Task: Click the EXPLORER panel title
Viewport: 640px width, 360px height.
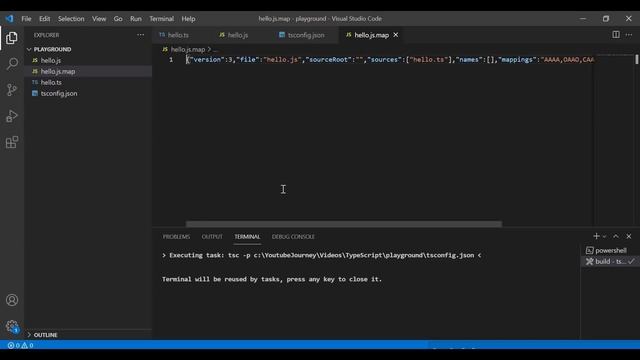Action: (47, 35)
